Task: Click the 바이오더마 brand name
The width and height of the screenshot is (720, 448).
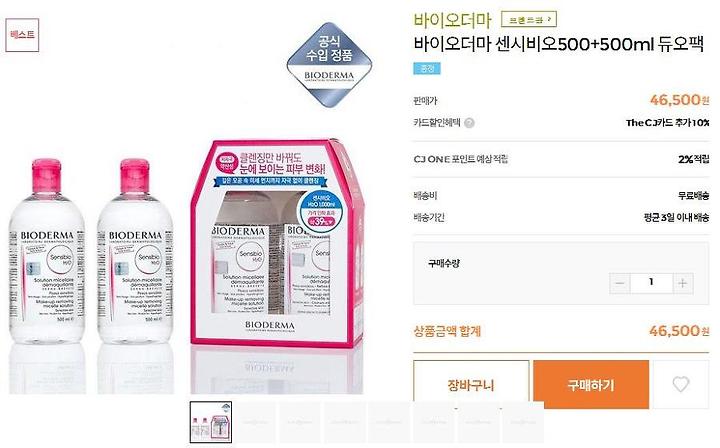Action: [x=452, y=20]
